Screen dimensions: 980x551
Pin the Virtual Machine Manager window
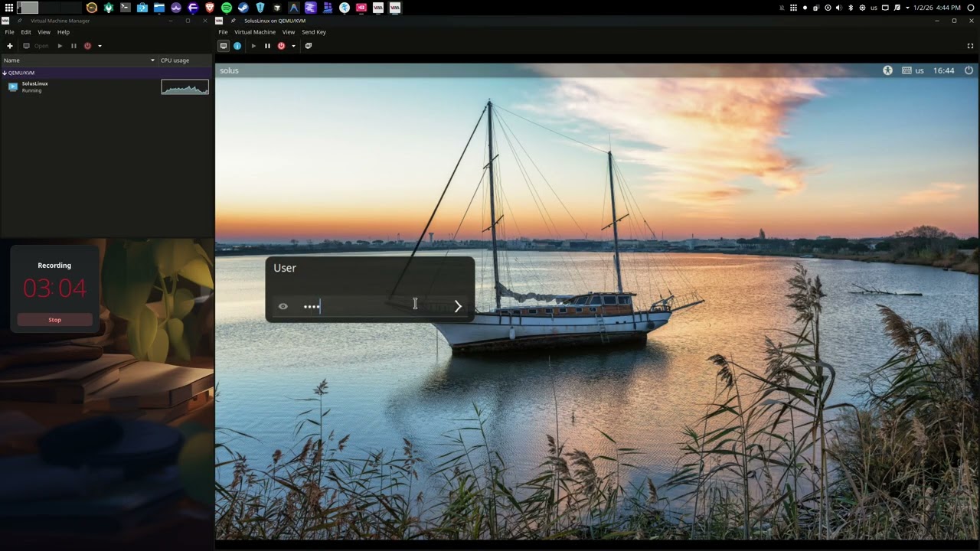pyautogui.click(x=20, y=21)
